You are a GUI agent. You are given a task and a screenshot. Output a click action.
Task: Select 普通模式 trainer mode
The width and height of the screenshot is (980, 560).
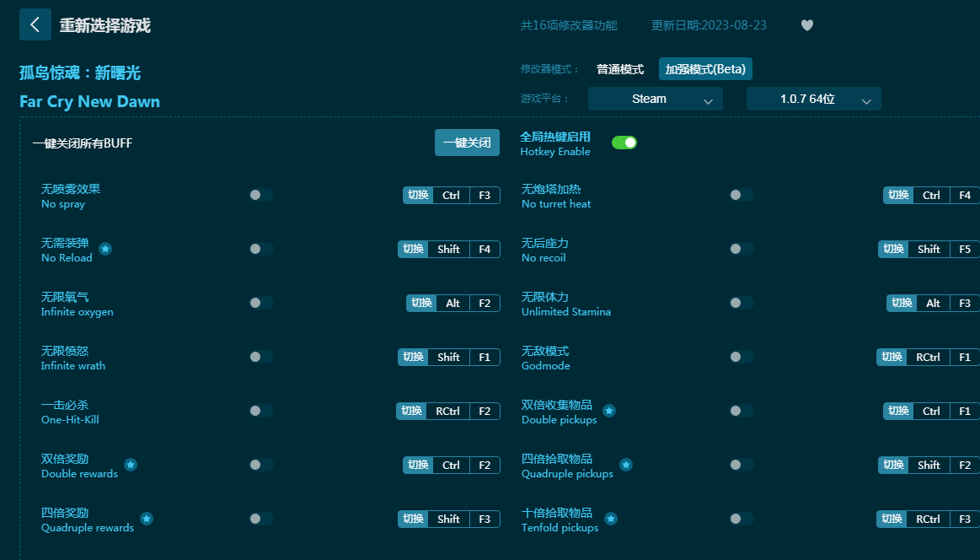tap(620, 69)
